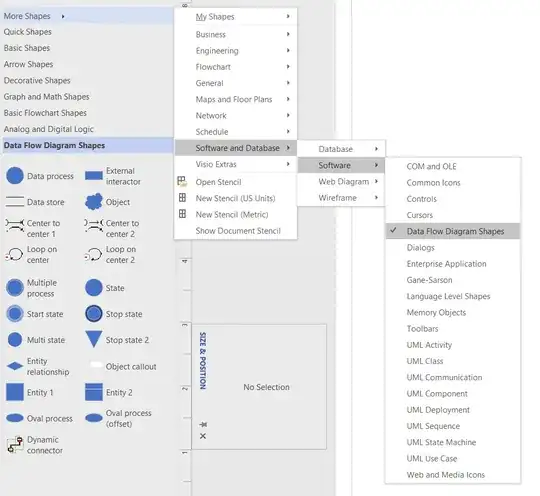Pin the Size & Position panel
The height and width of the screenshot is (496, 540).
coord(203,424)
